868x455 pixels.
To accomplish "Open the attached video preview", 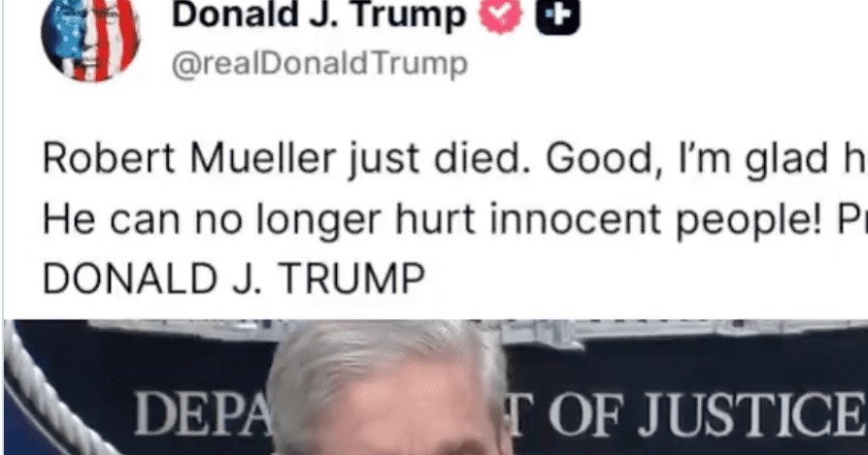I will pos(436,387).
